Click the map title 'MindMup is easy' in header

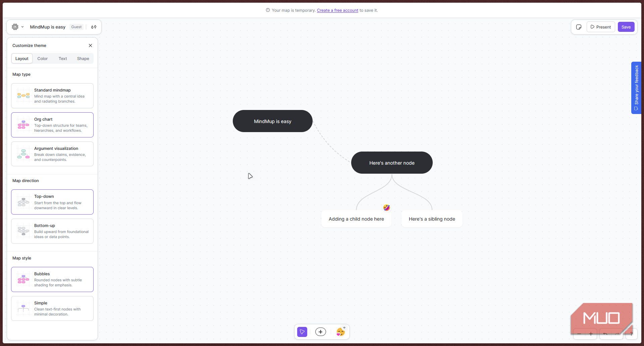(48, 27)
